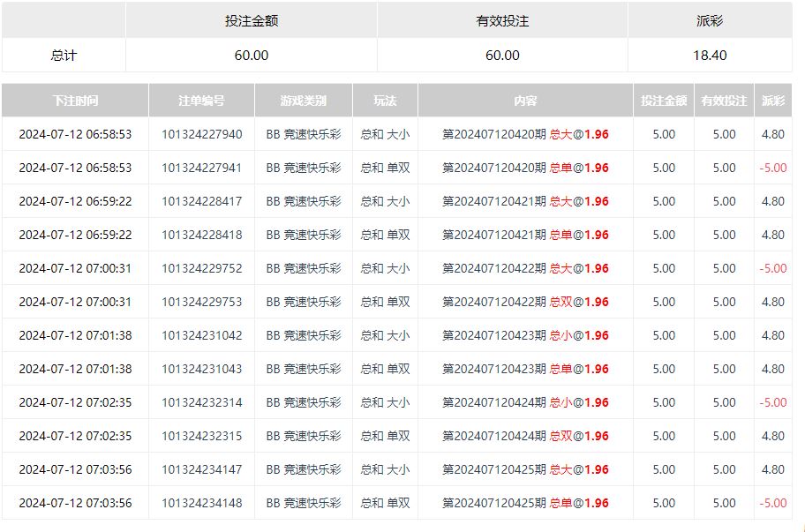Click the 注单编号 column header

201,101
